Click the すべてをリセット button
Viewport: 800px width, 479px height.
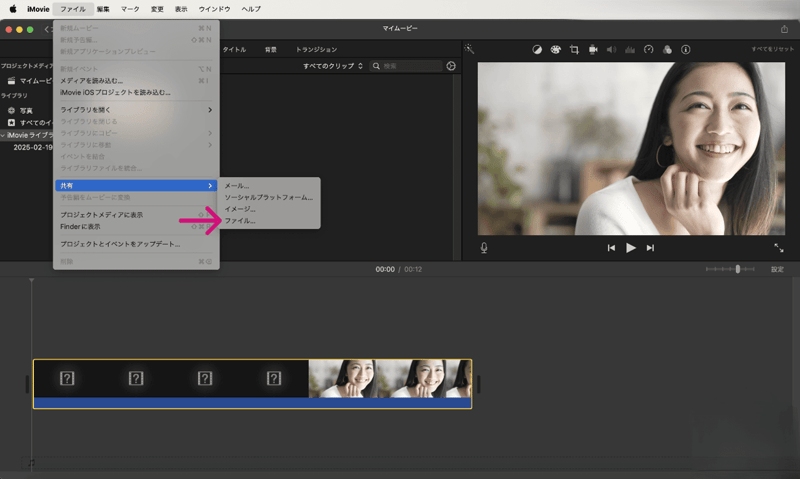click(772, 49)
